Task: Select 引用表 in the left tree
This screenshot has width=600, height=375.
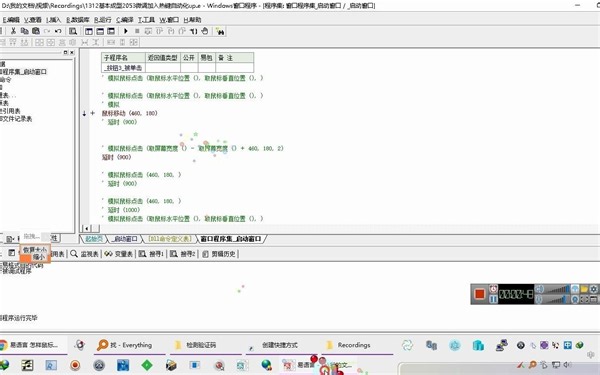Action: point(11,111)
